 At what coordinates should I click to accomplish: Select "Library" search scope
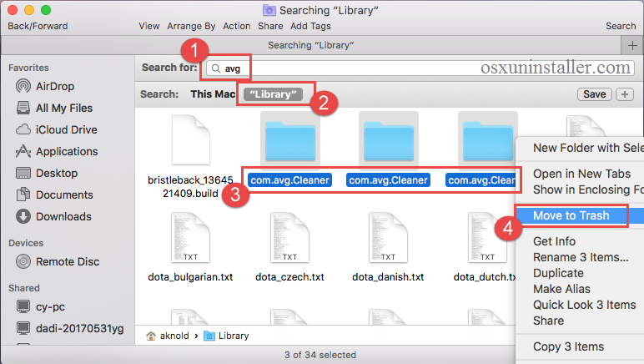tap(273, 94)
